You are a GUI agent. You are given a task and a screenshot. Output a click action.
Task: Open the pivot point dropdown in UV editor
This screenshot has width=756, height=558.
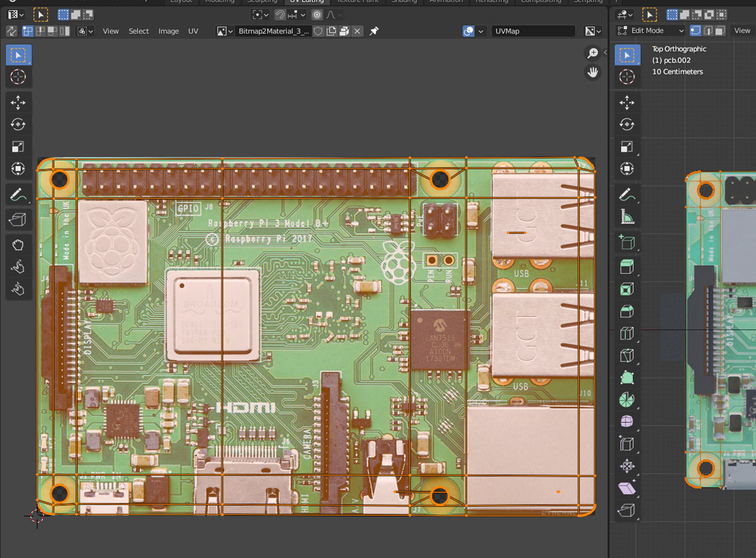260,14
